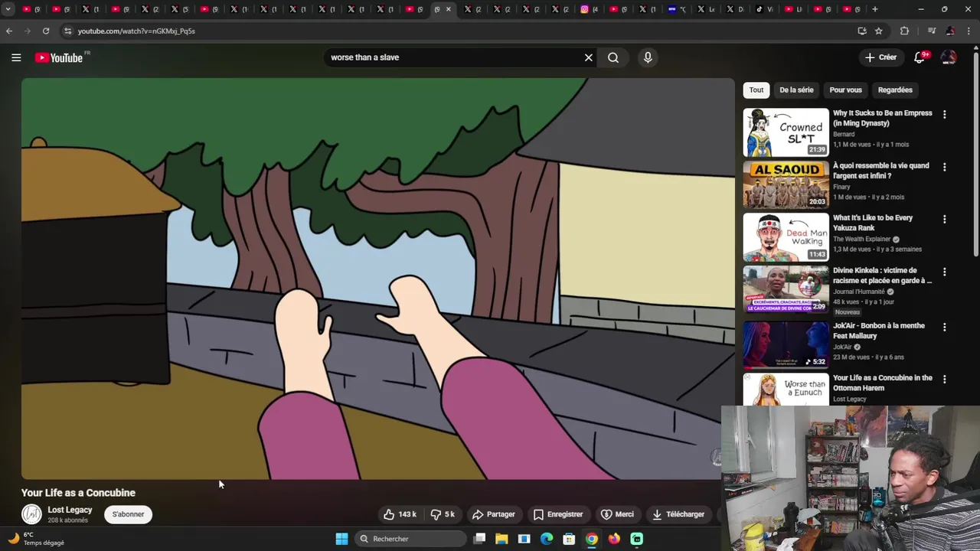Open options for argent infini video

(x=944, y=167)
